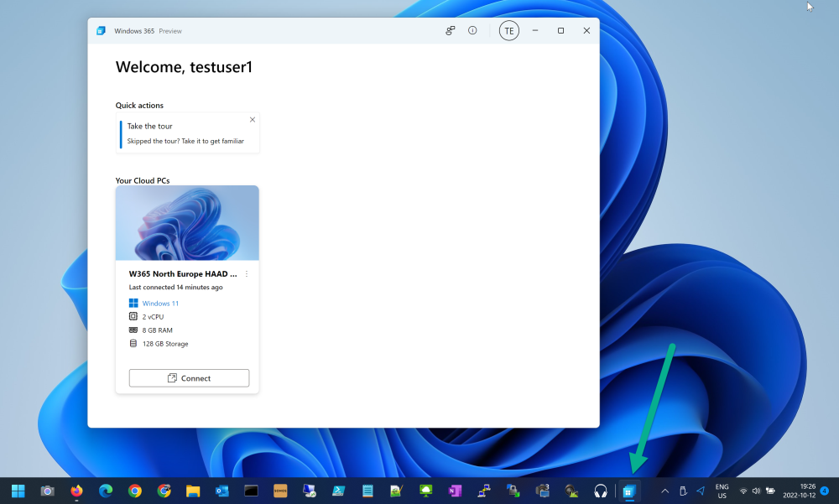Open the Wi-Fi network tray icon
The width and height of the screenshot is (839, 504).
point(743,491)
